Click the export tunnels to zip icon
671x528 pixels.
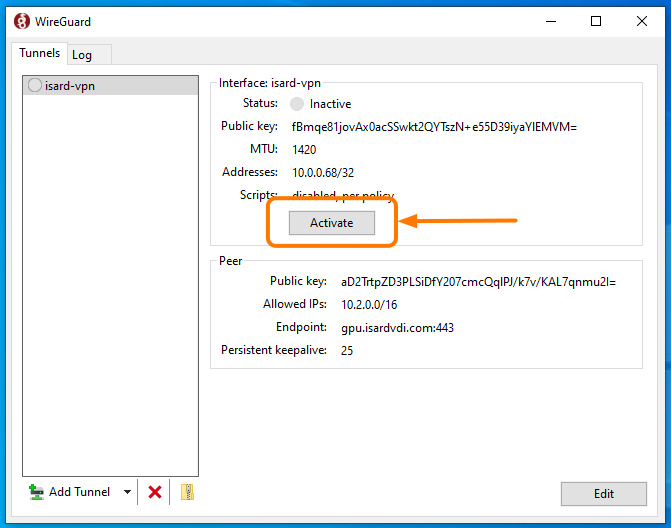(x=187, y=492)
